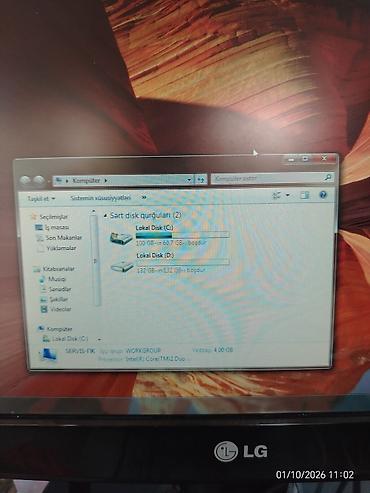Open Explorer help

click(x=323, y=195)
